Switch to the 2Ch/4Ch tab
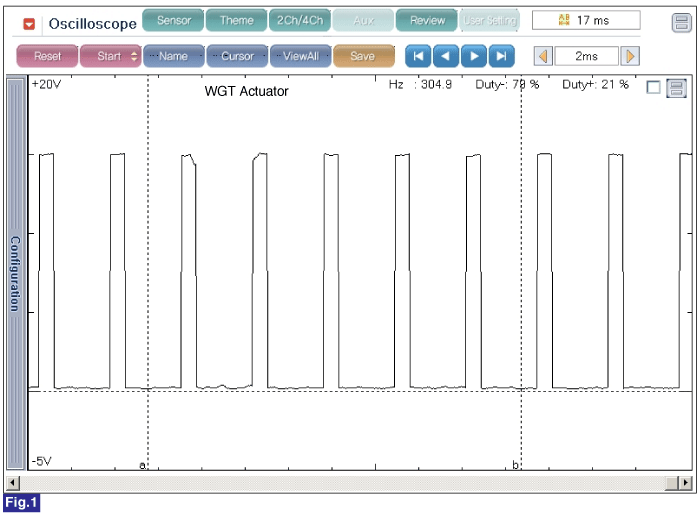 click(300, 21)
